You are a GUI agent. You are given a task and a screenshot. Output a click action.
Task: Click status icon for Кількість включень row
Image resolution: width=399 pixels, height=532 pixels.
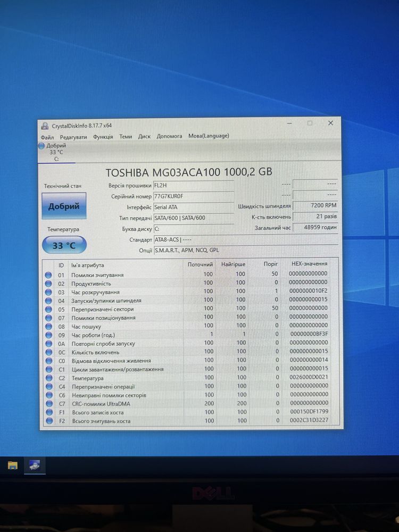(x=49, y=352)
